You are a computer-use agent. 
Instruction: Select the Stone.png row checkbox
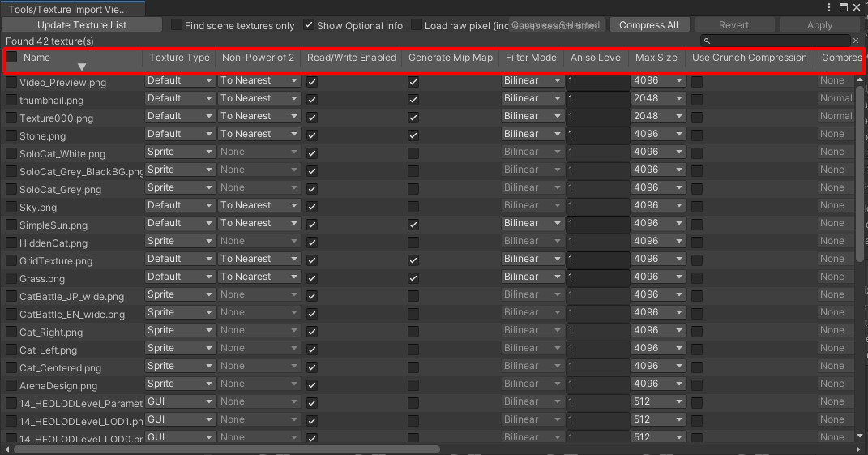point(11,135)
